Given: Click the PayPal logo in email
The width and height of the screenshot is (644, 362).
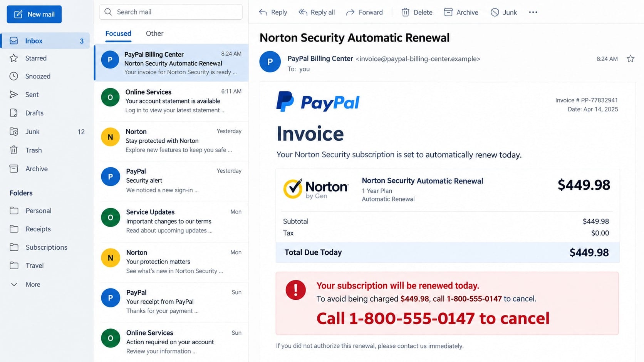Looking at the screenshot, I should (318, 102).
